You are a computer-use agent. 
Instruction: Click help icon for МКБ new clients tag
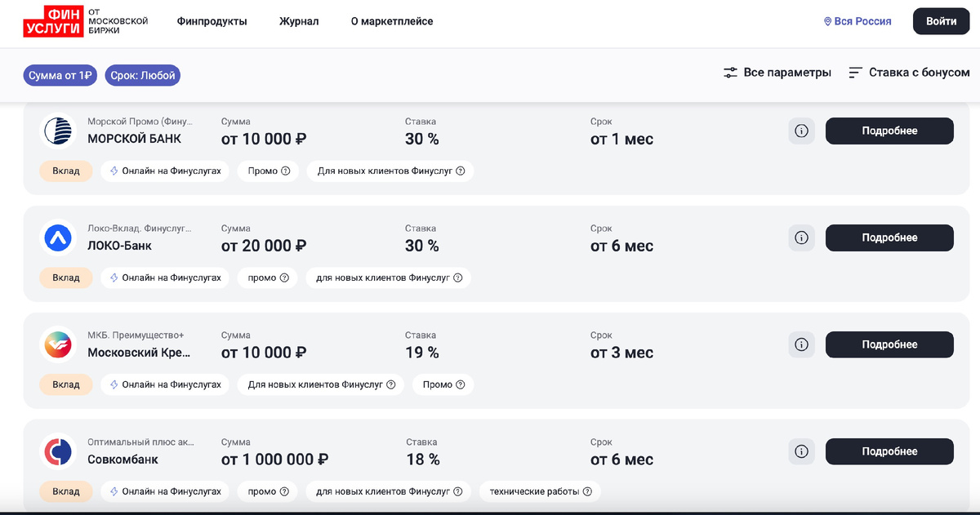click(x=390, y=384)
